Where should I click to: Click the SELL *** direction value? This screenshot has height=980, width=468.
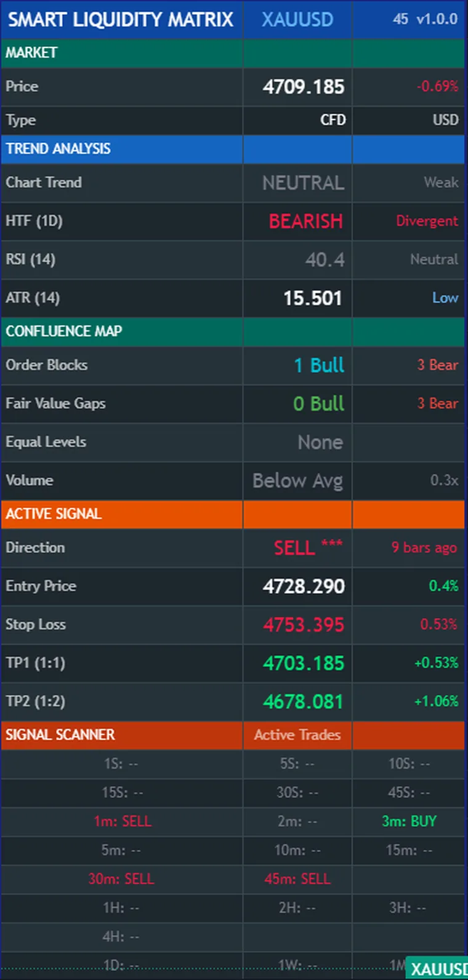[x=308, y=547]
